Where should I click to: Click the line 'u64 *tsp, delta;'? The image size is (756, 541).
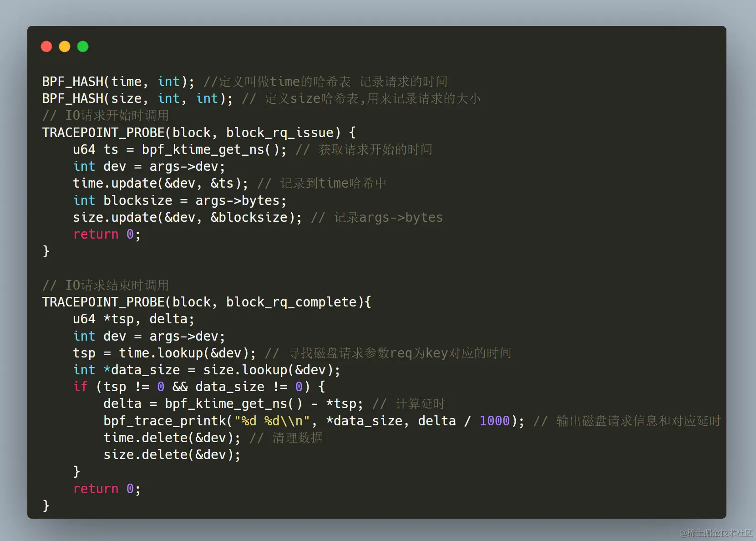(x=134, y=319)
